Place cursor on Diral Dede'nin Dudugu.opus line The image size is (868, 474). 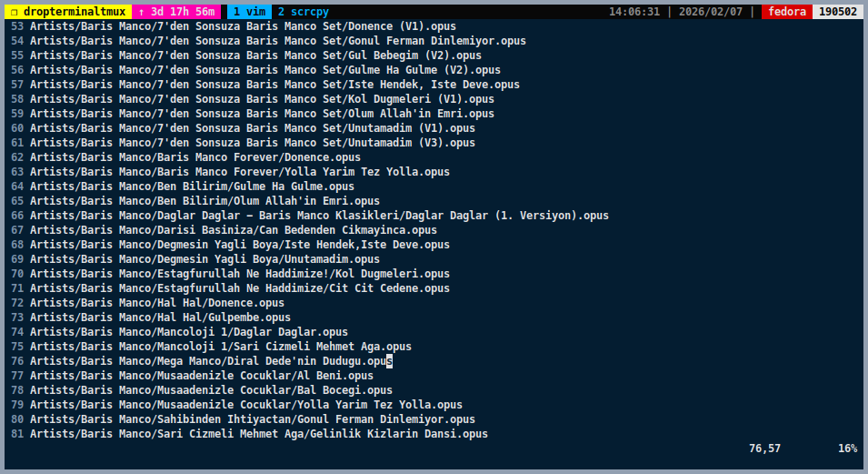click(x=211, y=361)
